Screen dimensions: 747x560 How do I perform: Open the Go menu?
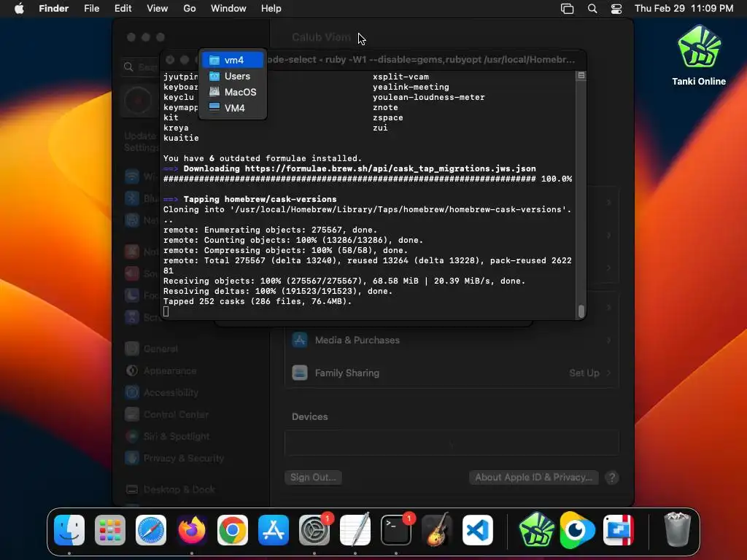point(190,9)
